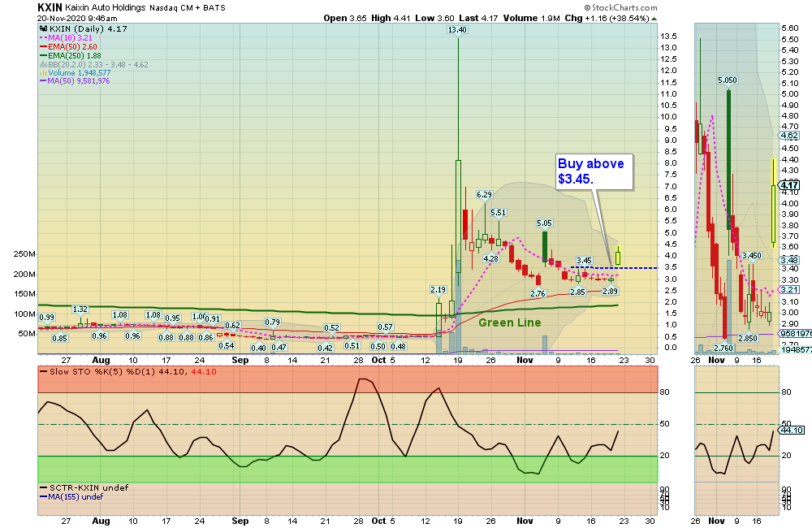
Task: Click the tall green volume bar near Oct 19
Action: [458, 306]
